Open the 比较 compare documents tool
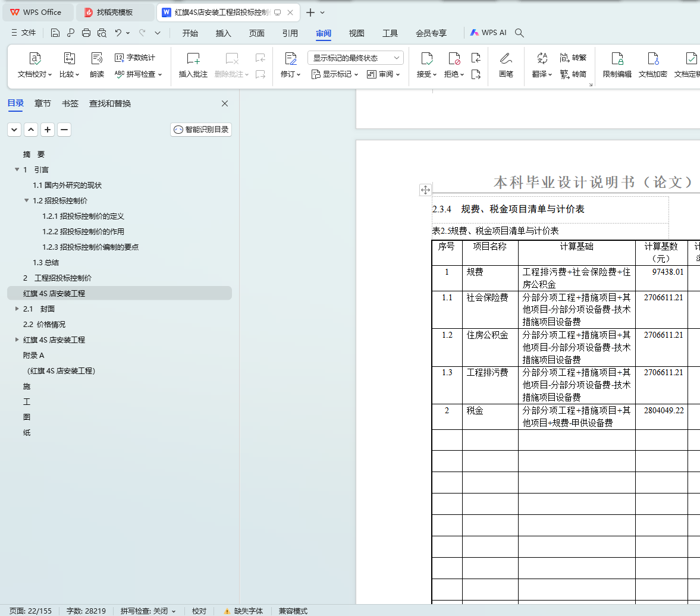 (69, 65)
